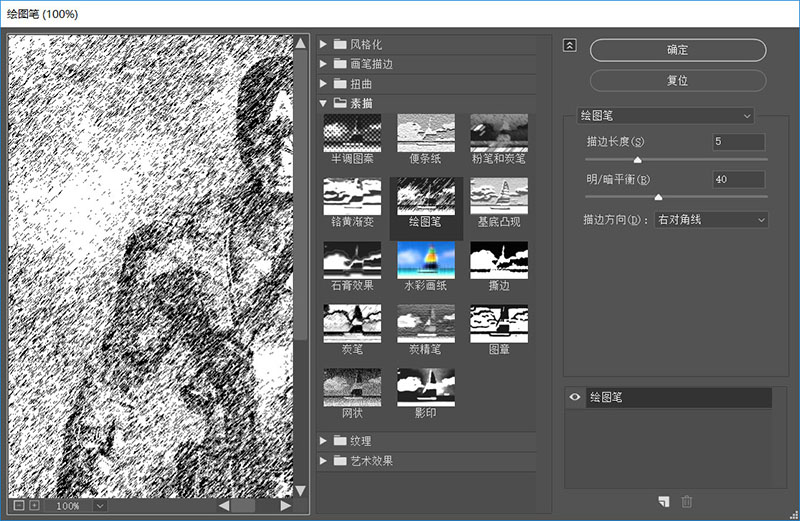Click the 确定 button
This screenshot has height=521, width=800.
tap(678, 50)
